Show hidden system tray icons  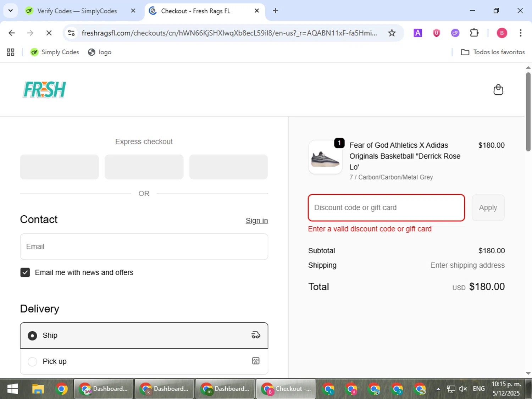438,389
